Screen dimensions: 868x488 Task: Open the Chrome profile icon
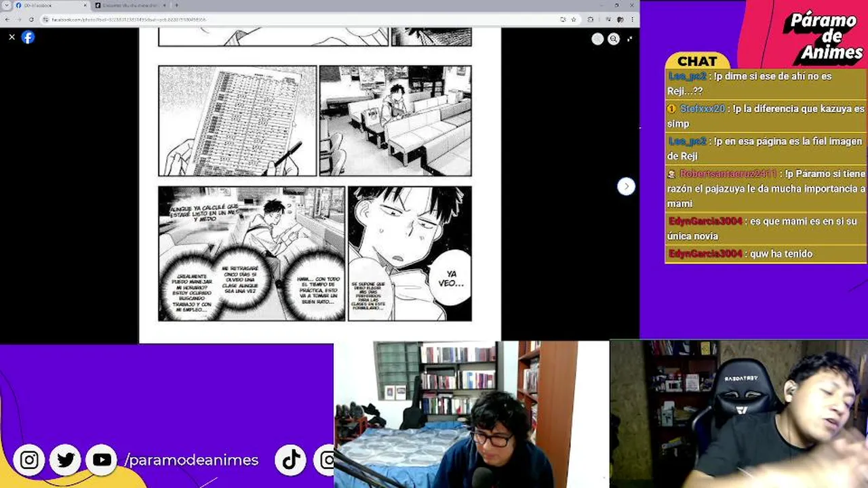tap(620, 20)
